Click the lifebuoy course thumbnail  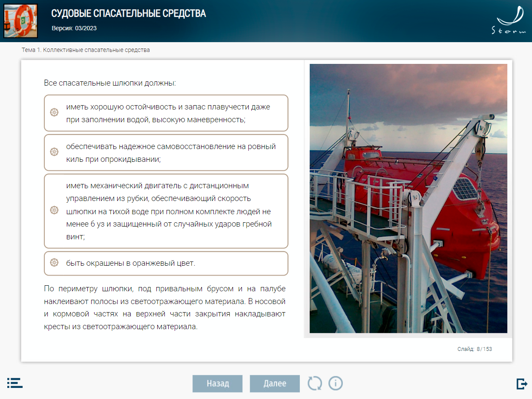pyautogui.click(x=20, y=21)
